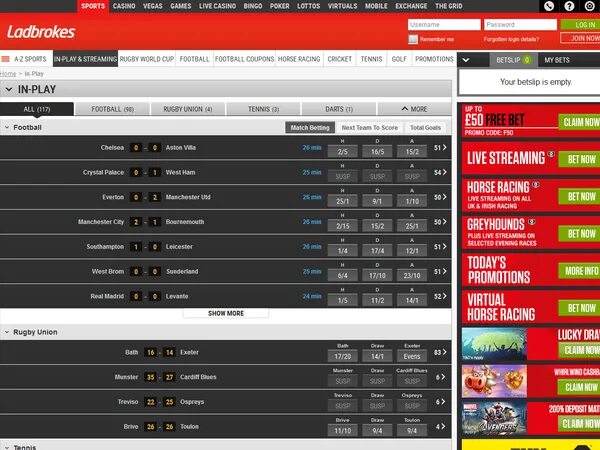Click the Password input field
Viewport: 600px width, 450px height.
[x=520, y=24]
